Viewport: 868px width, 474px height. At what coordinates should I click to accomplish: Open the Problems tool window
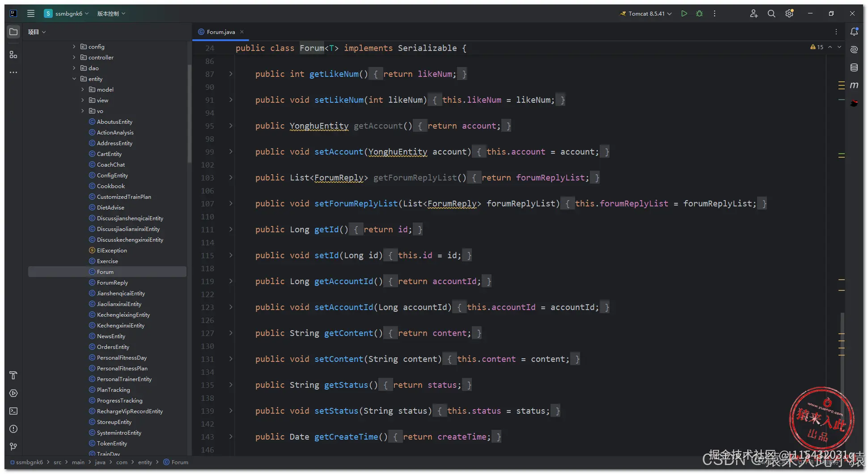tap(13, 429)
